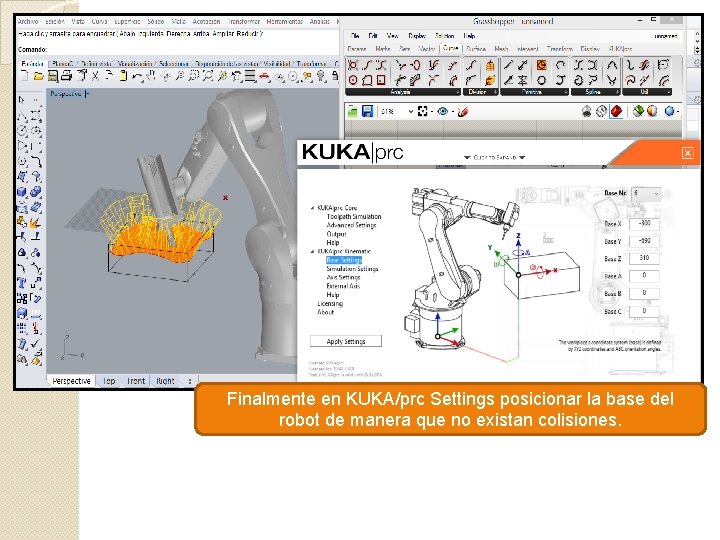Click Base Y input field

(644, 241)
